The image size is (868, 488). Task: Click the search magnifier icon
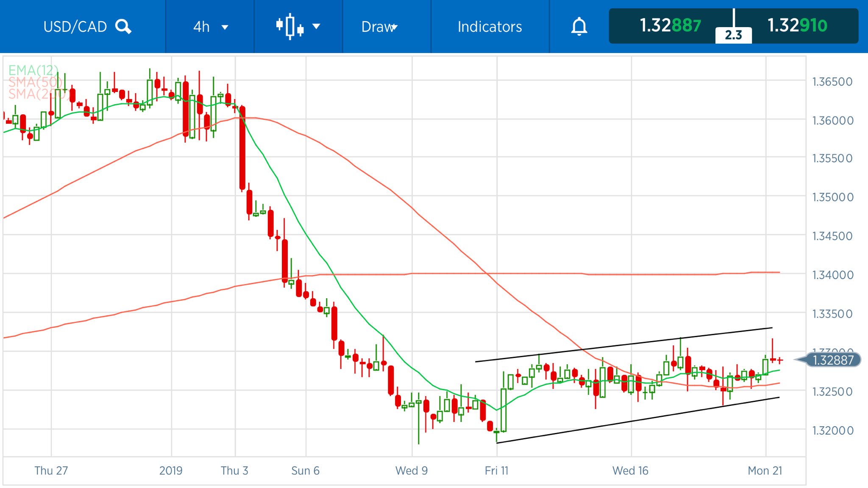(123, 27)
